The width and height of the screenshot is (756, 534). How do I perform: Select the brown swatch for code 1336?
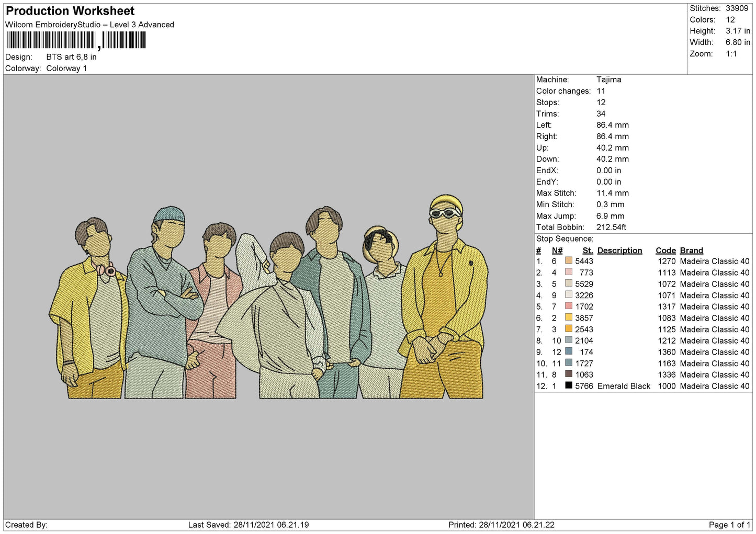click(x=569, y=374)
